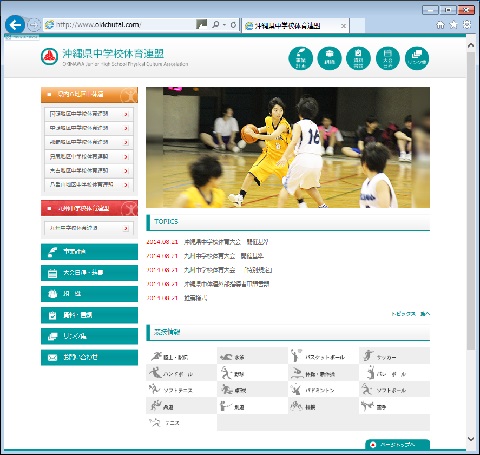
Task: Close the browser tab with X
Action: [343, 26]
